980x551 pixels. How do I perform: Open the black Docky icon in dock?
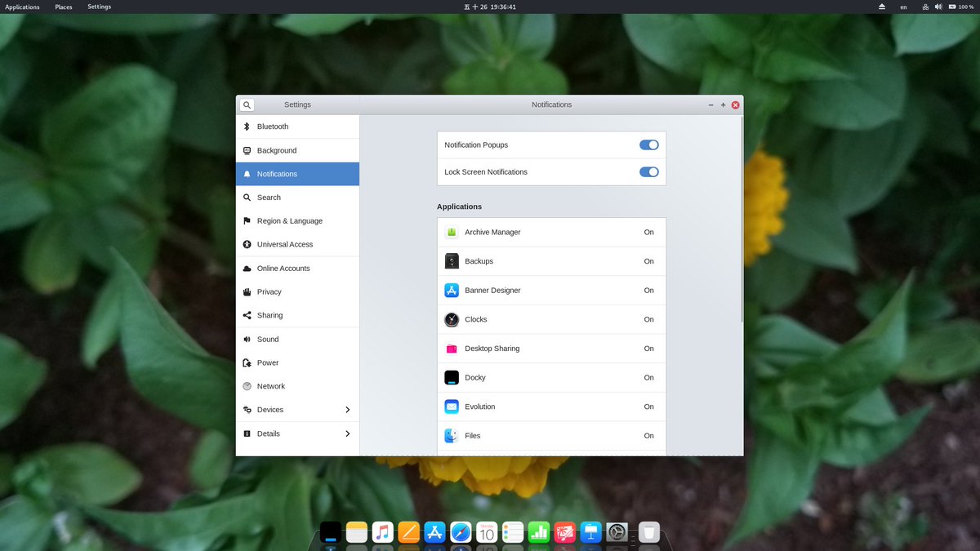pyautogui.click(x=330, y=532)
